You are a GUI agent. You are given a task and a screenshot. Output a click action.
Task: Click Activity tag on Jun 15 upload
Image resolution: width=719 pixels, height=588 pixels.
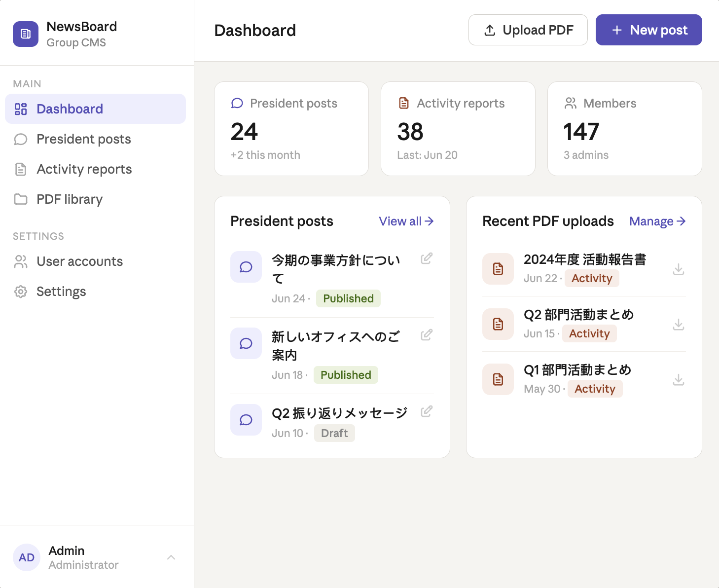click(589, 333)
